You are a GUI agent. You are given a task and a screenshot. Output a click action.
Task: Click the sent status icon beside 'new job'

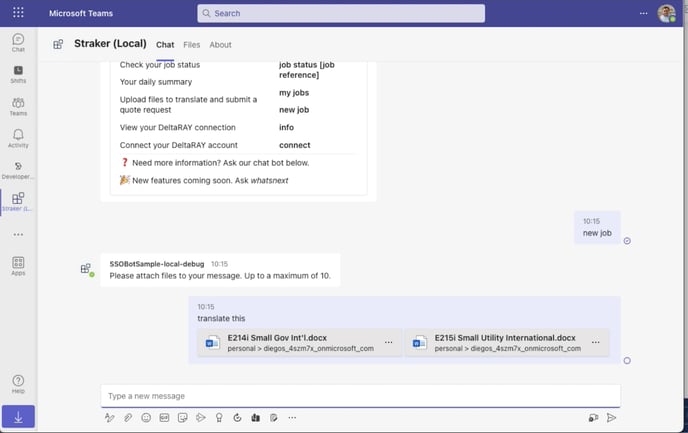click(627, 241)
